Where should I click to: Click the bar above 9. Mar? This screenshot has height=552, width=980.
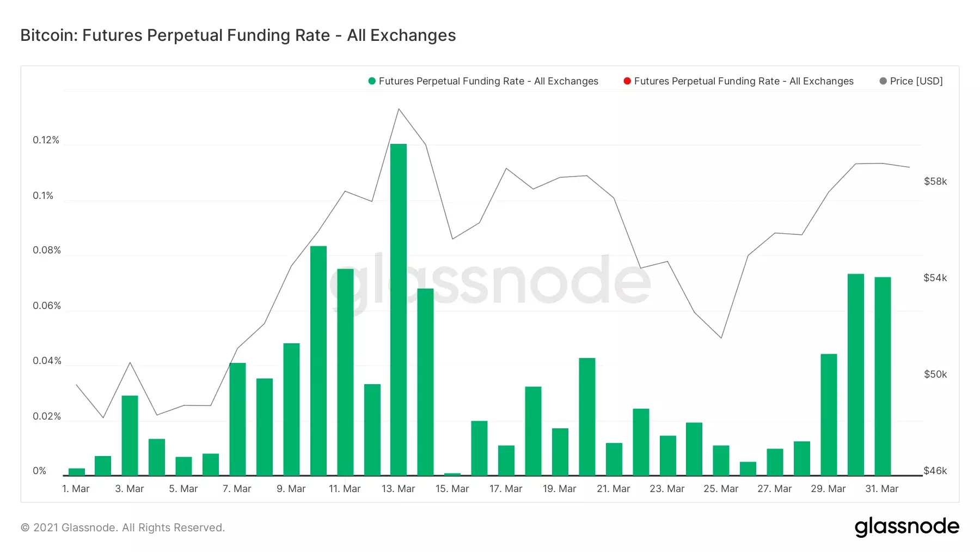coord(291,409)
